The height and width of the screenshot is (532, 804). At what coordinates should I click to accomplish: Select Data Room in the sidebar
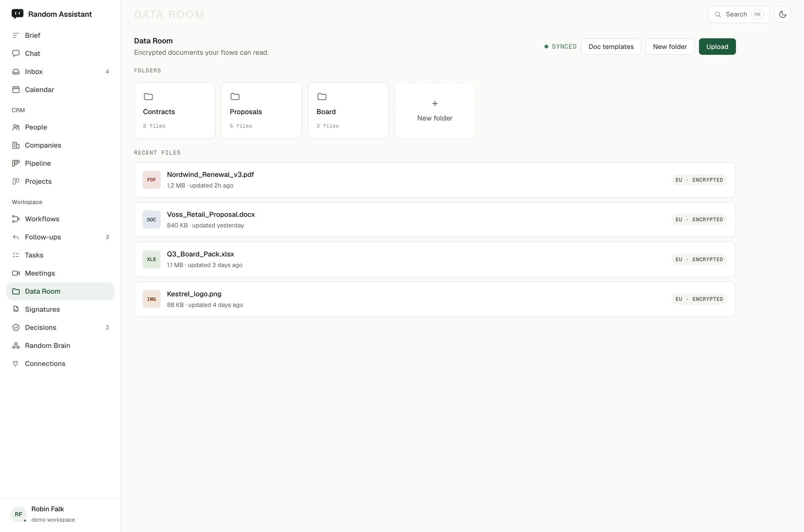coord(60,291)
